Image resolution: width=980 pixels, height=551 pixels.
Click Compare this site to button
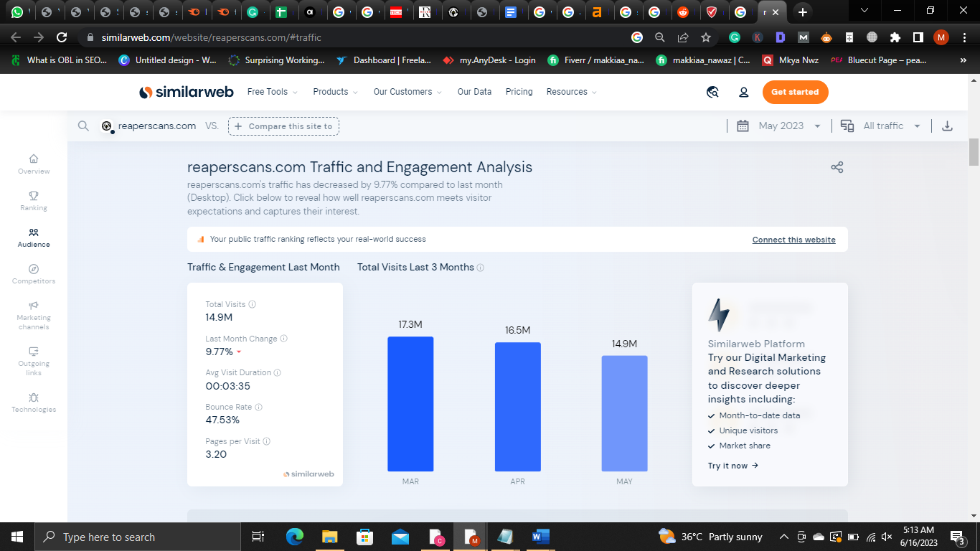pos(283,126)
